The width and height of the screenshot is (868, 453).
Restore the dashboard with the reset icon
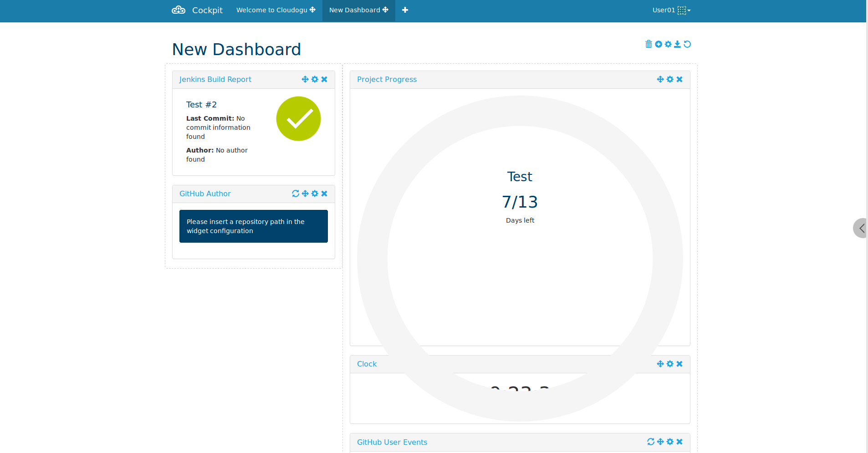tap(687, 44)
